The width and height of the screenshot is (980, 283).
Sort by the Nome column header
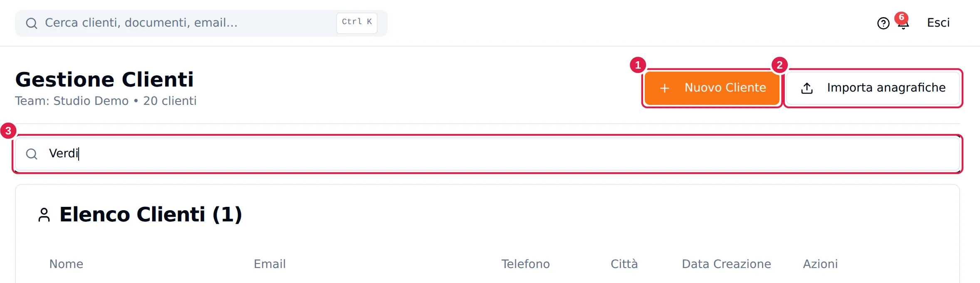click(x=66, y=264)
